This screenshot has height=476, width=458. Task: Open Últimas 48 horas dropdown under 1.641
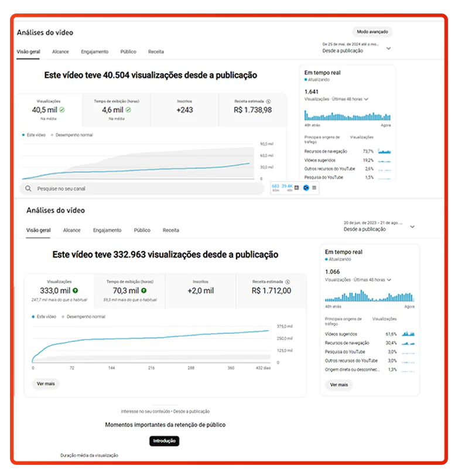tap(366, 100)
